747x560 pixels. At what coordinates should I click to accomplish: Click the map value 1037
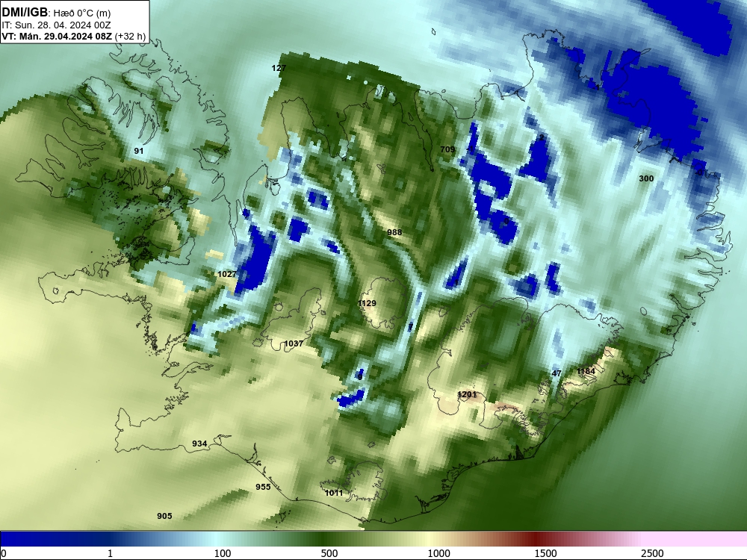click(x=294, y=343)
